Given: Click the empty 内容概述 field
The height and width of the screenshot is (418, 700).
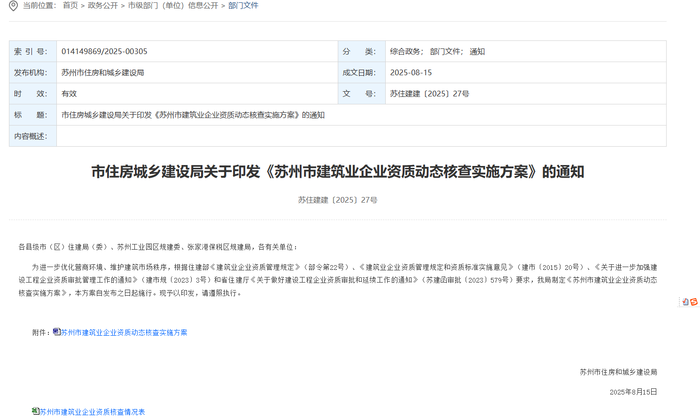Looking at the screenshot, I should tap(360, 136).
